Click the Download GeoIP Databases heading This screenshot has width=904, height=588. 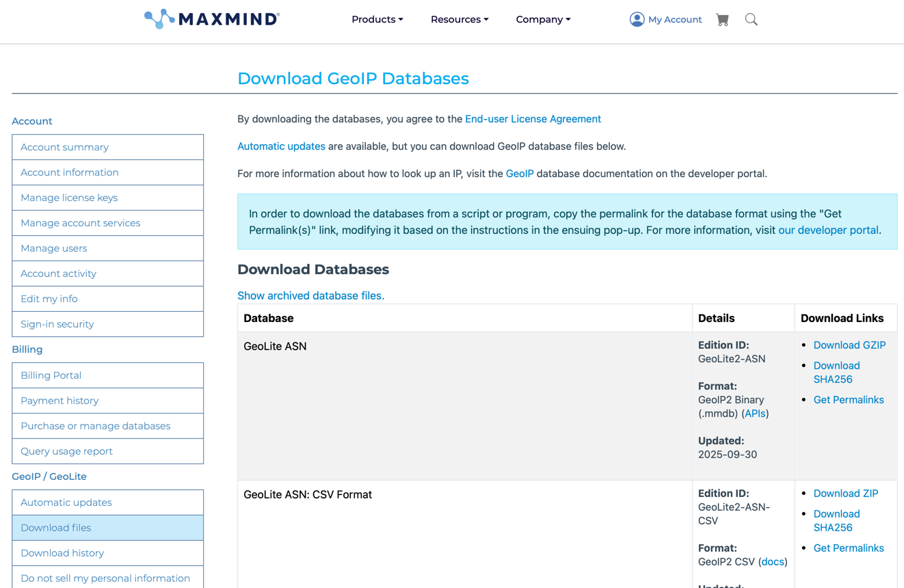click(353, 79)
